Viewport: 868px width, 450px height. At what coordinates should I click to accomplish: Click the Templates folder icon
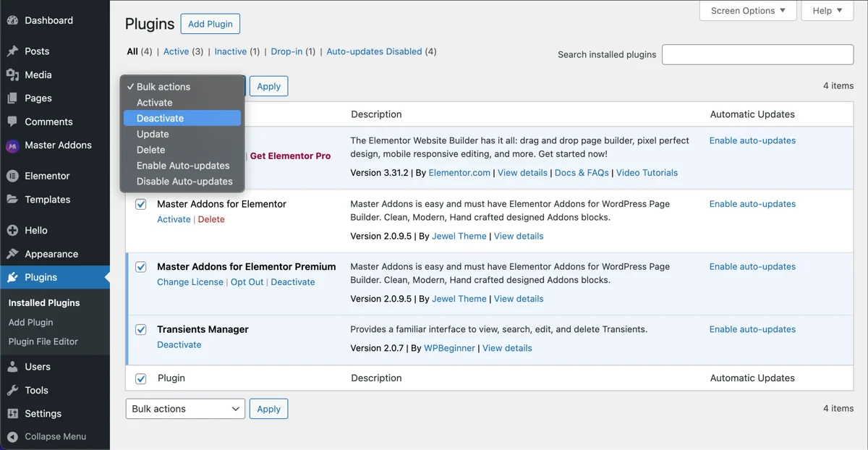12,200
